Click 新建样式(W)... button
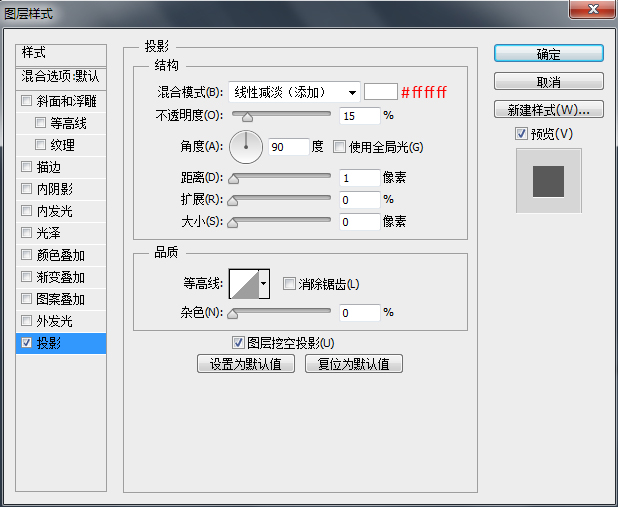Screen dimensions: 618x507 [x=549, y=109]
